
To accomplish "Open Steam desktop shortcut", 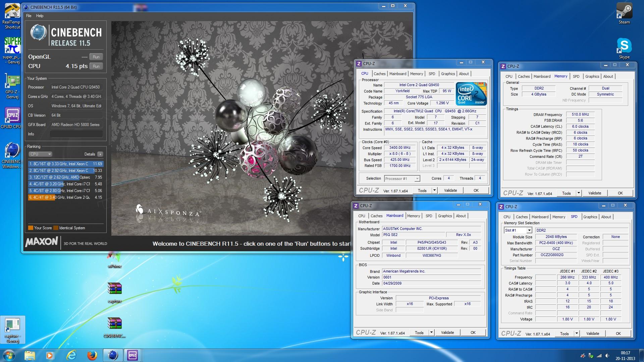I will (x=624, y=13).
